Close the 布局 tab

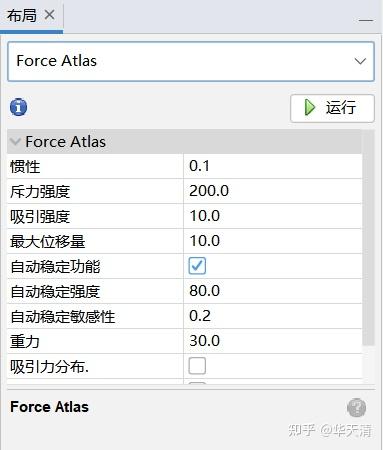(49, 15)
